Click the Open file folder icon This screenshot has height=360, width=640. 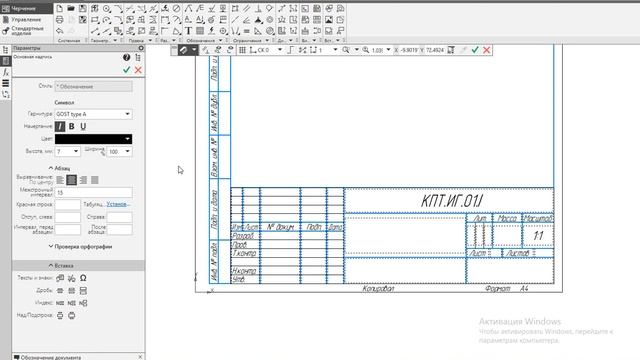[x=71, y=8]
